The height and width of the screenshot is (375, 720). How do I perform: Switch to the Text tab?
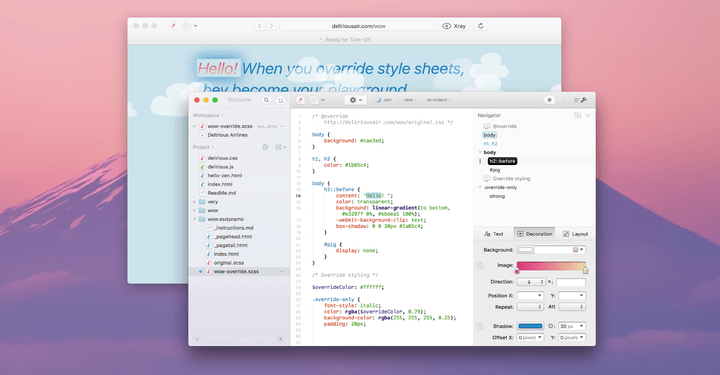click(494, 234)
